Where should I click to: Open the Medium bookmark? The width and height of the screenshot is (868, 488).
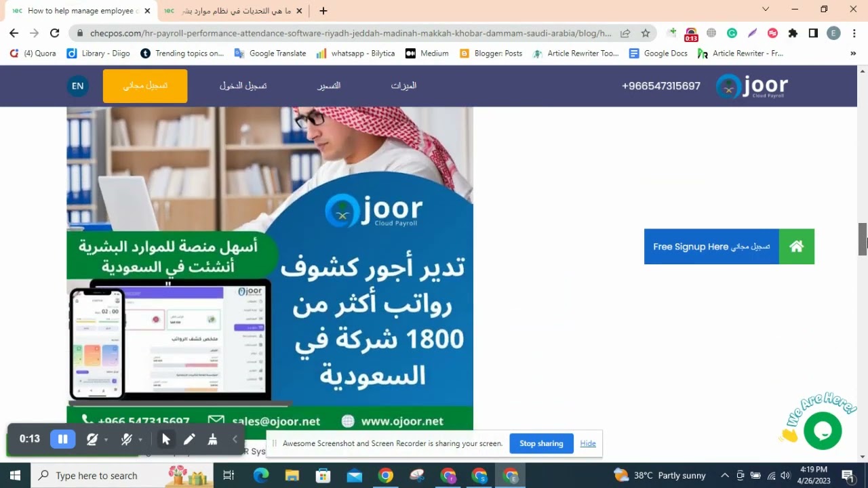click(427, 53)
